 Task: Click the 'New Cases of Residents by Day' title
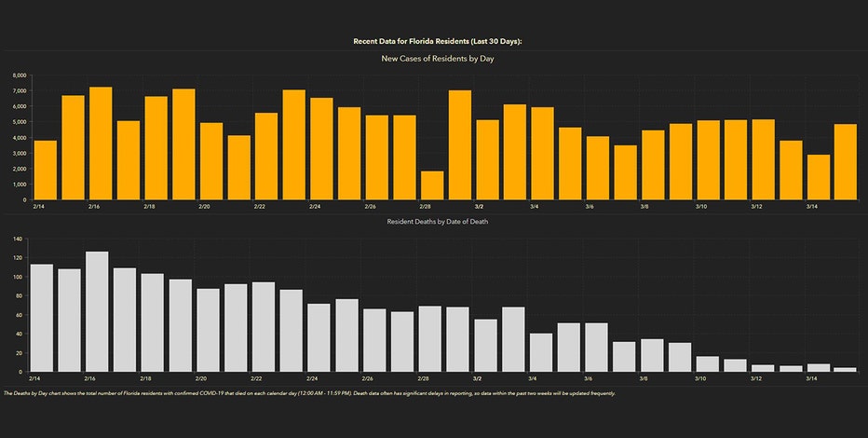pyautogui.click(x=443, y=59)
